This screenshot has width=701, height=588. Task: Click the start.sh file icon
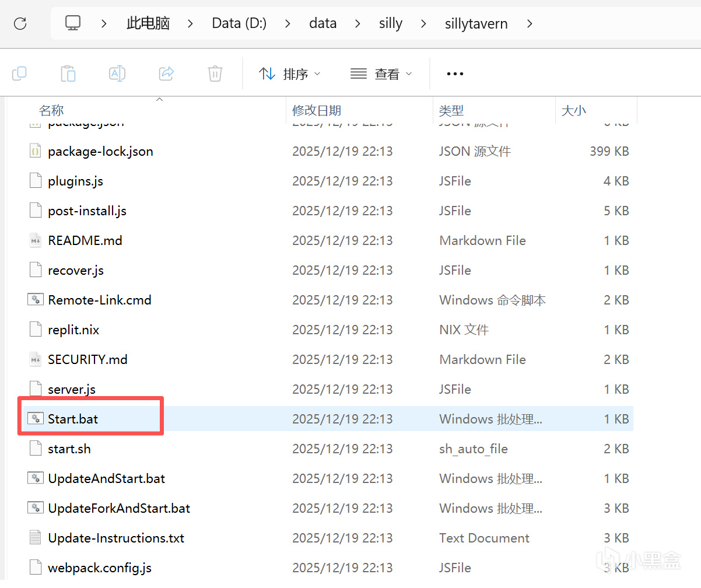36,449
